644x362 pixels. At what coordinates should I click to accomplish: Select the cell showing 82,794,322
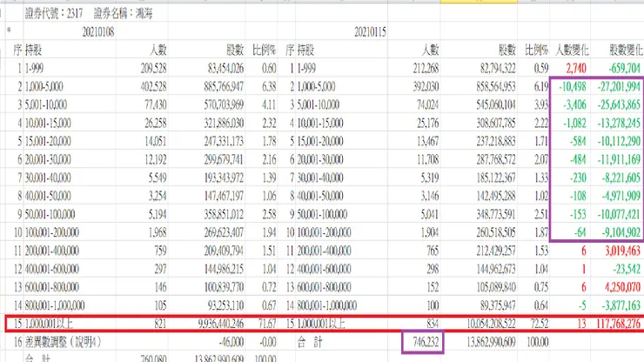(x=498, y=68)
